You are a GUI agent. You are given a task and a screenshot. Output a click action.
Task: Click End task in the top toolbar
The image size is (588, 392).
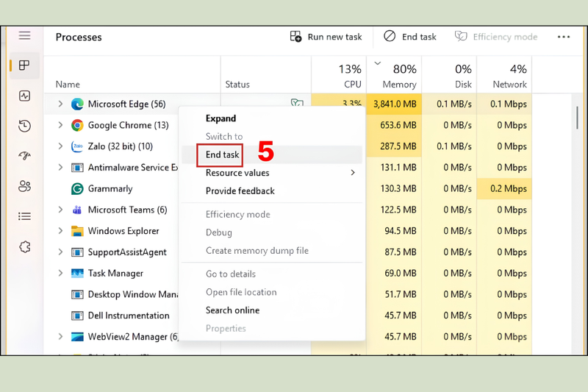(410, 37)
